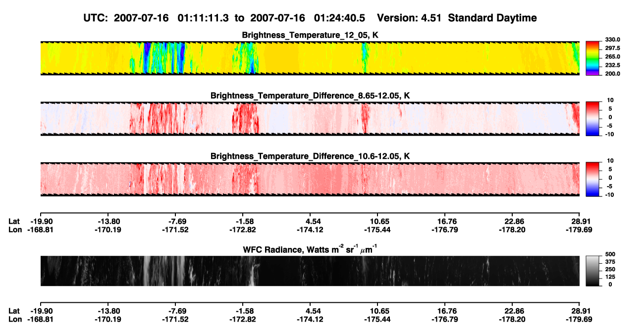Click the title 'Brightness_Temperature_Difference_8.65-12.05, K'
The height and width of the screenshot is (330, 644).
pos(310,95)
